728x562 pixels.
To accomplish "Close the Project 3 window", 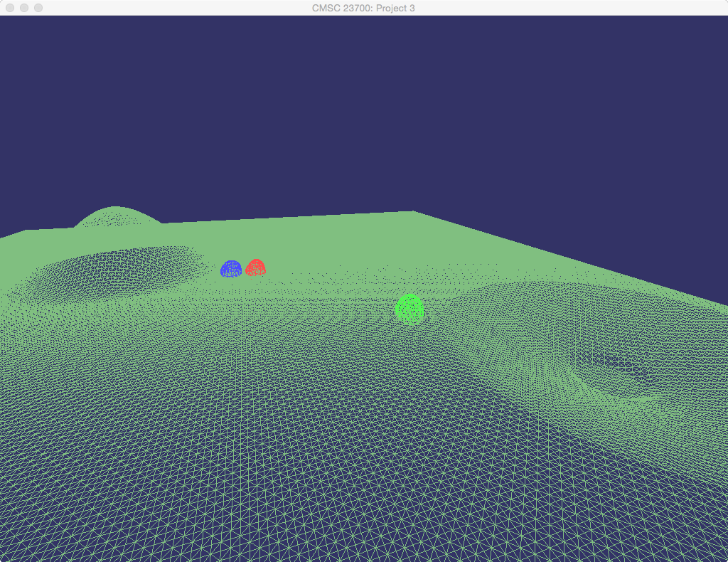I will point(10,8).
